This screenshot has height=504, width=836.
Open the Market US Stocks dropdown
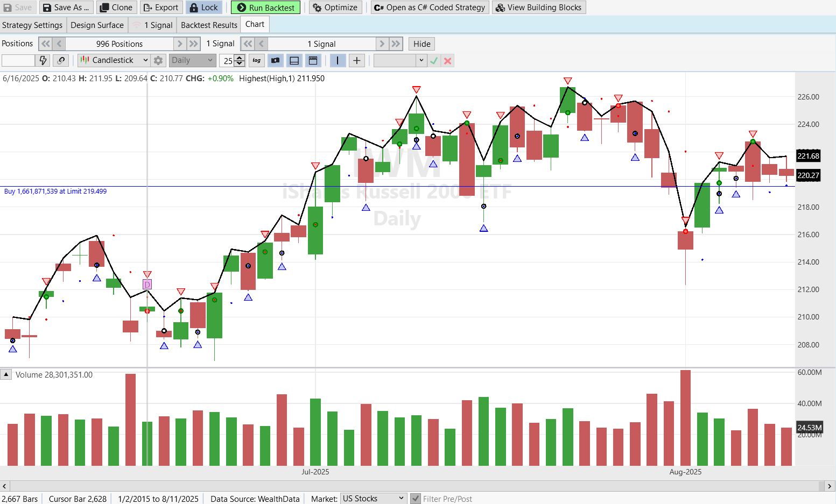374,499
